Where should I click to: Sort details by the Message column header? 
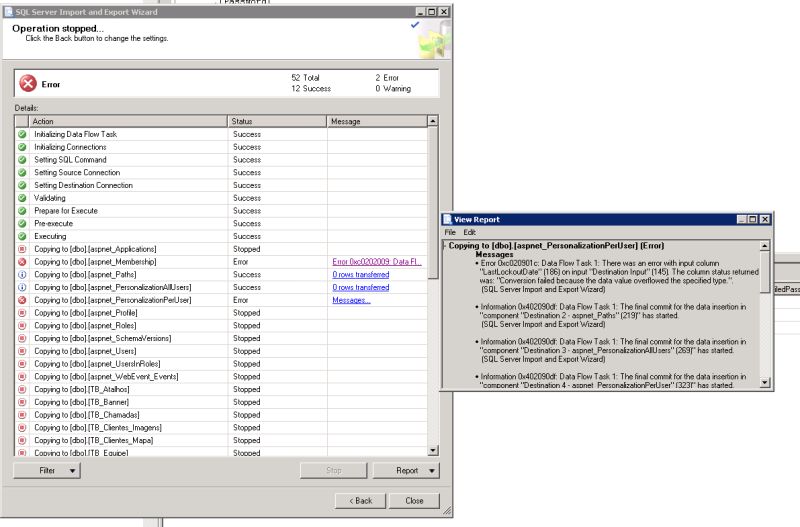point(377,121)
